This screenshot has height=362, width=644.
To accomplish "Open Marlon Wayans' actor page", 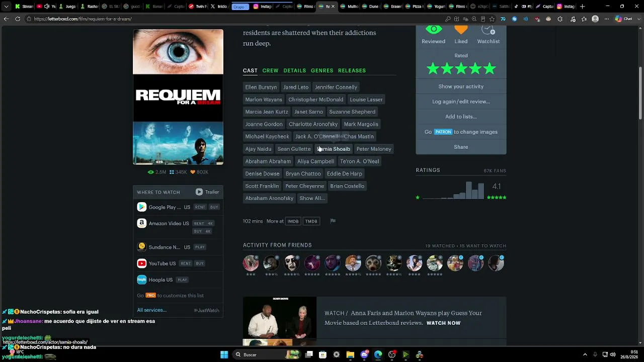I will point(264,100).
